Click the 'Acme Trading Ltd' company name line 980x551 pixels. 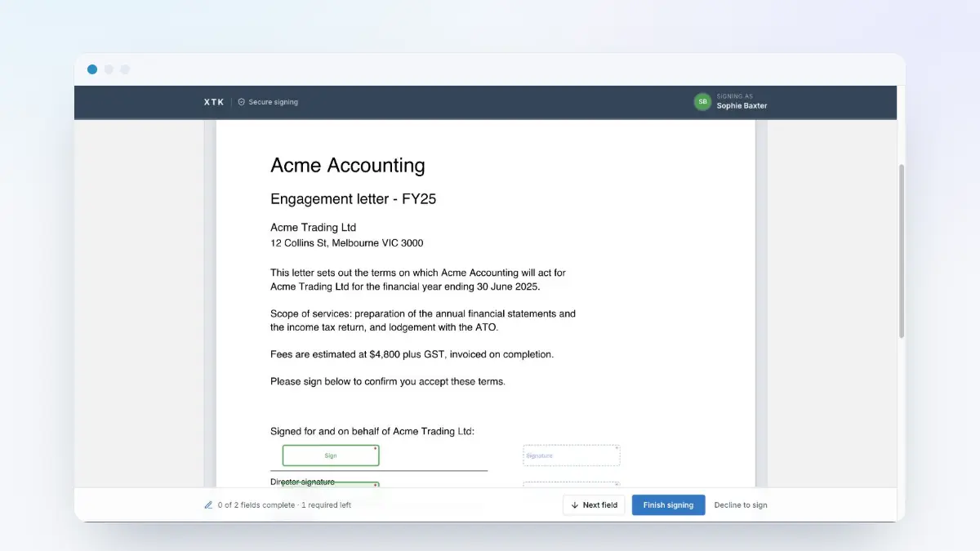click(x=314, y=228)
